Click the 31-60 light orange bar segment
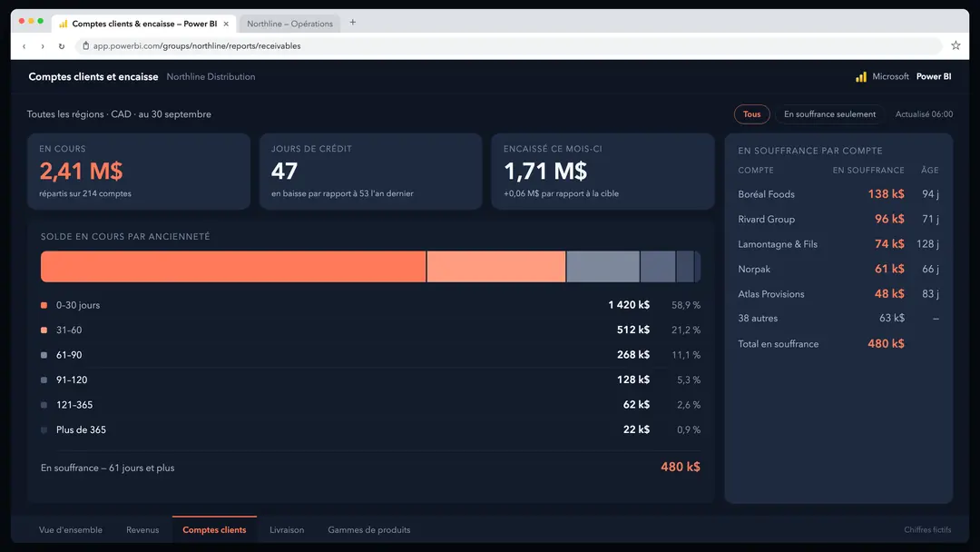This screenshot has width=980, height=552. 496,267
